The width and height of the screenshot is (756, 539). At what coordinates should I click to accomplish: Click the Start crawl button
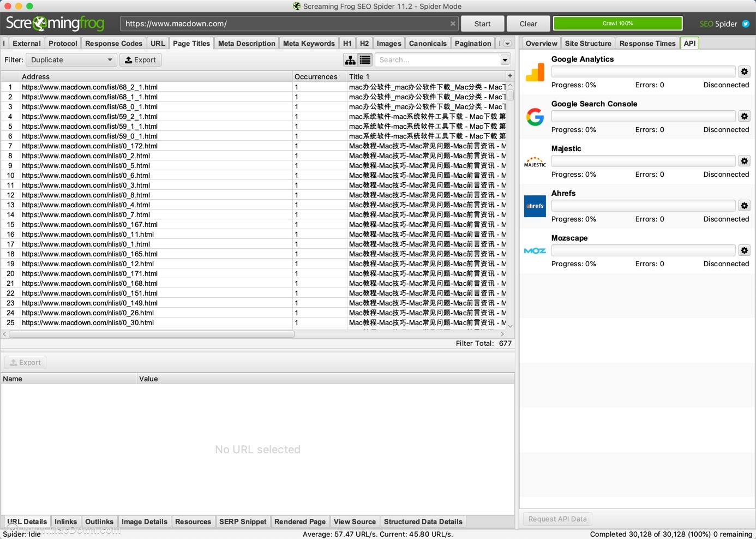click(x=482, y=23)
